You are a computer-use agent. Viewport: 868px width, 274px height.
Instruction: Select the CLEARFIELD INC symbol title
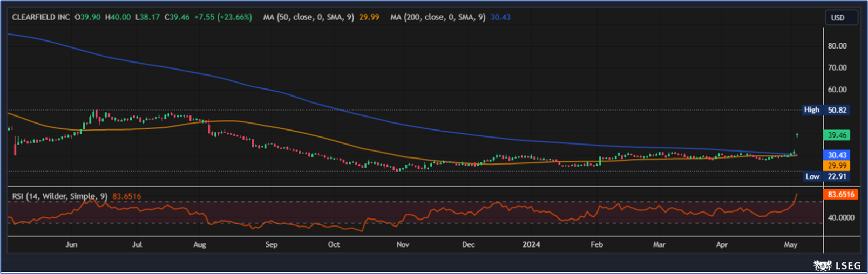click(41, 17)
